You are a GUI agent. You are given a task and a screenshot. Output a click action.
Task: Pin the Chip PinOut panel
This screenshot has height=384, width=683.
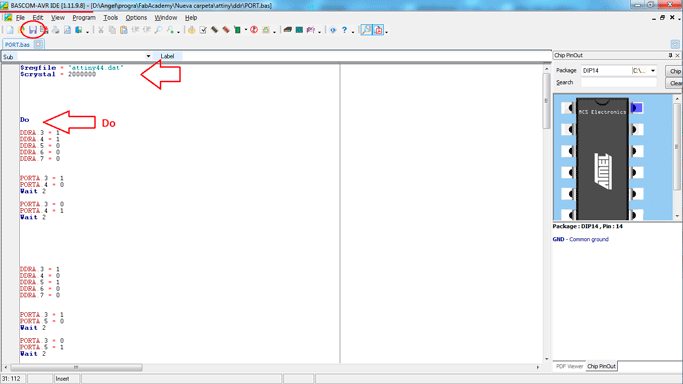point(670,55)
